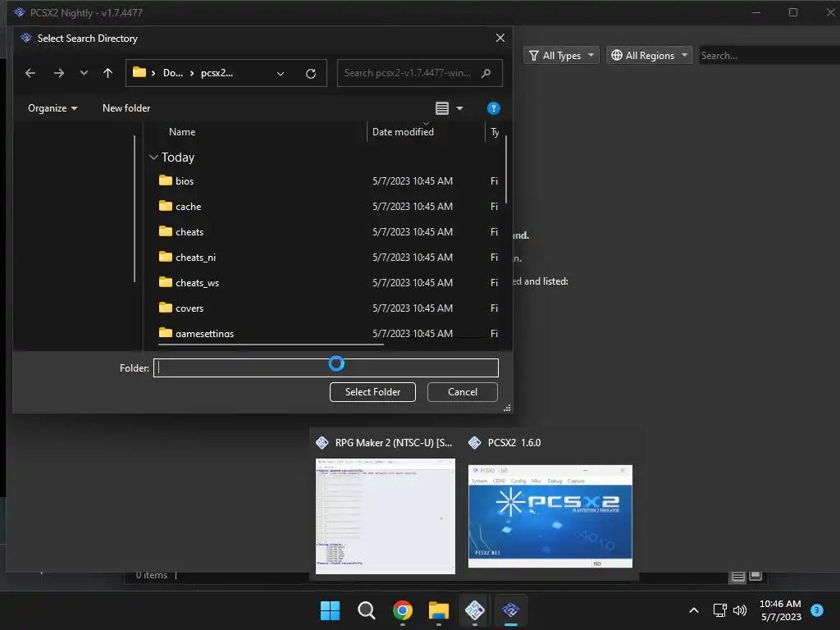Cancel the directory selection
Screen dimensions: 840x630
(463, 392)
